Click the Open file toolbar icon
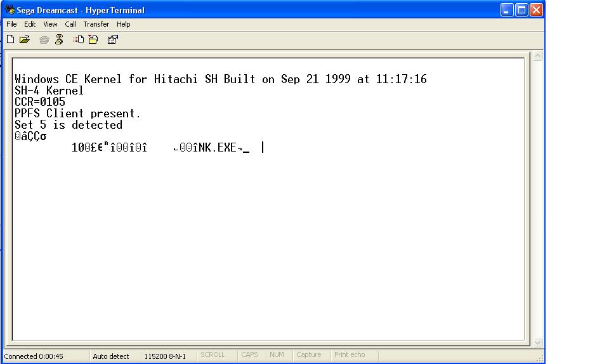 [25, 39]
